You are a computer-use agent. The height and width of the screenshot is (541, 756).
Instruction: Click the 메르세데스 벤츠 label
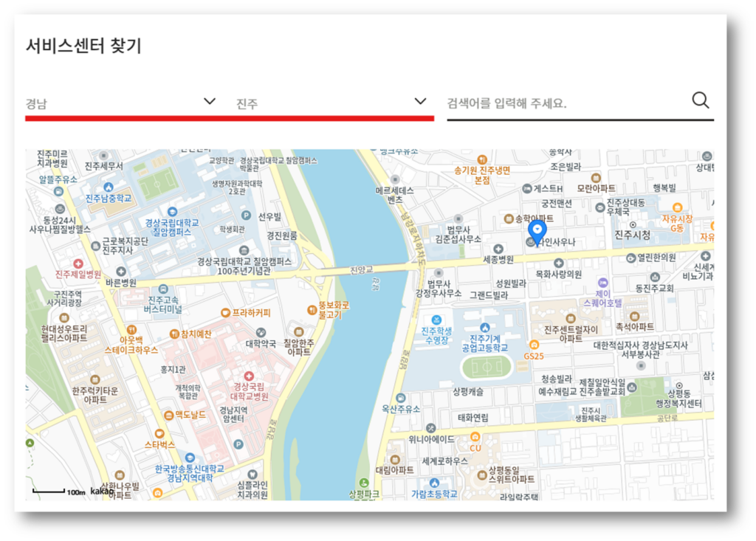pyautogui.click(x=395, y=196)
